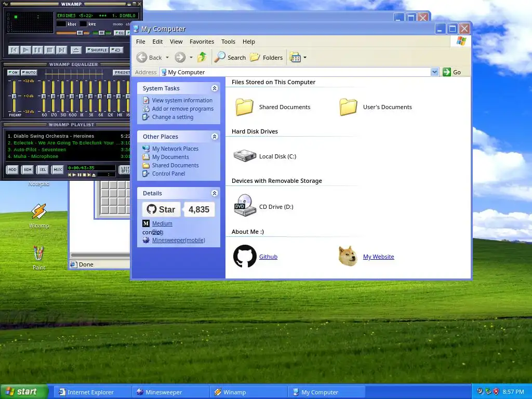Click the Eject button in Winamp
The image size is (532, 399).
coord(76,50)
